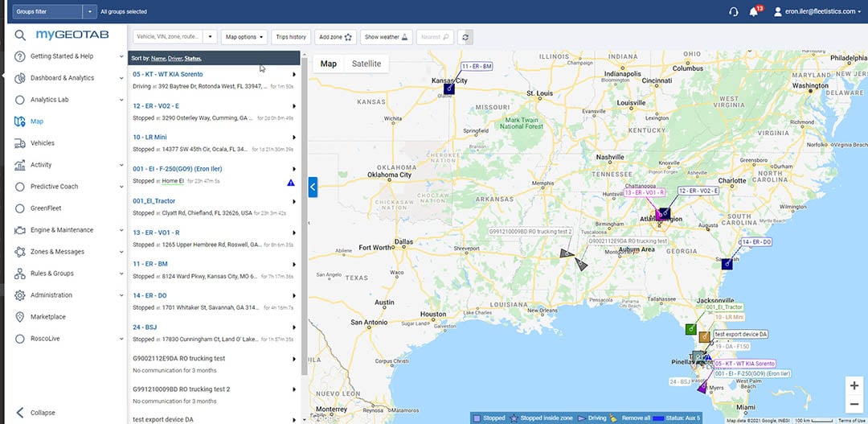Toggle Show weather on the map
This screenshot has height=424, width=868.
click(x=386, y=37)
